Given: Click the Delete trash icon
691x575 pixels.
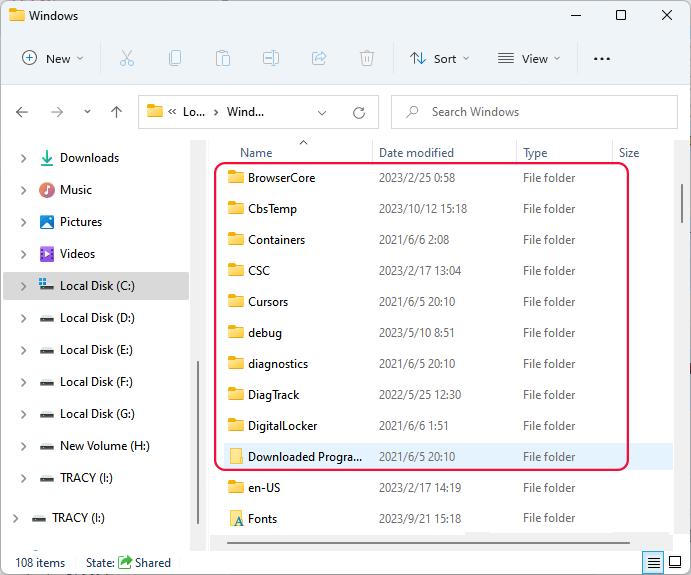Looking at the screenshot, I should coord(367,58).
